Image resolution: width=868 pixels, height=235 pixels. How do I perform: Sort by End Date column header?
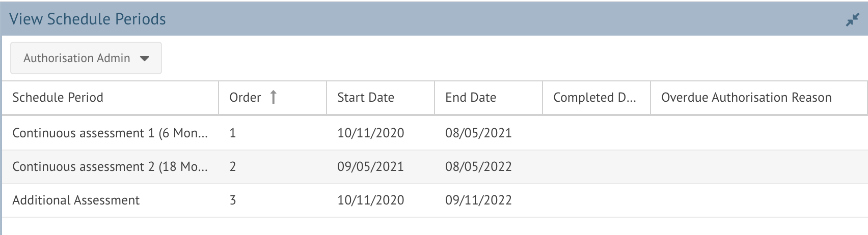coord(489,98)
